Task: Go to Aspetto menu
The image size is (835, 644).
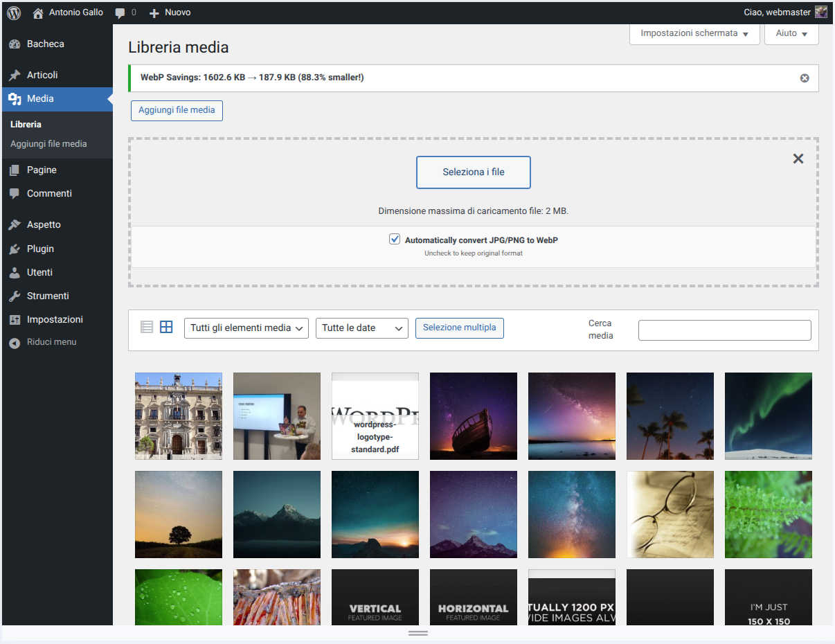Action: [x=57, y=225]
